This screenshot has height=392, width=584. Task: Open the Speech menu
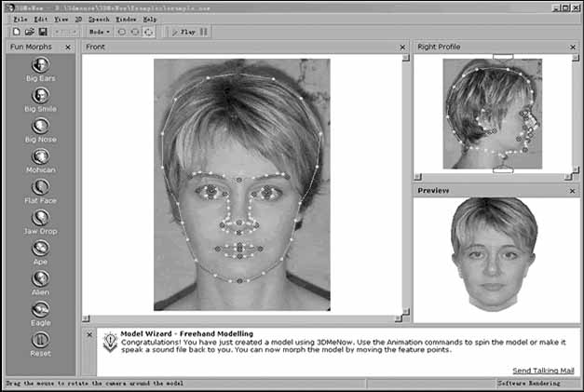coord(99,19)
